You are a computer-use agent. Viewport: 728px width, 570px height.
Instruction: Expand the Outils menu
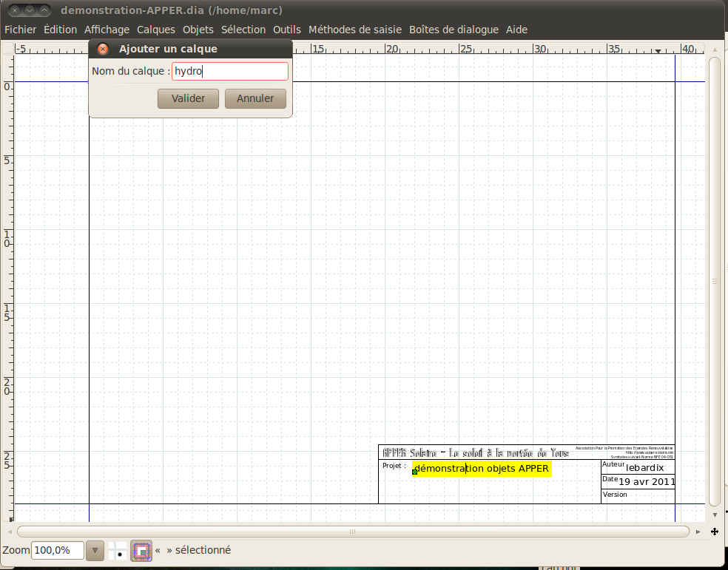pos(287,30)
